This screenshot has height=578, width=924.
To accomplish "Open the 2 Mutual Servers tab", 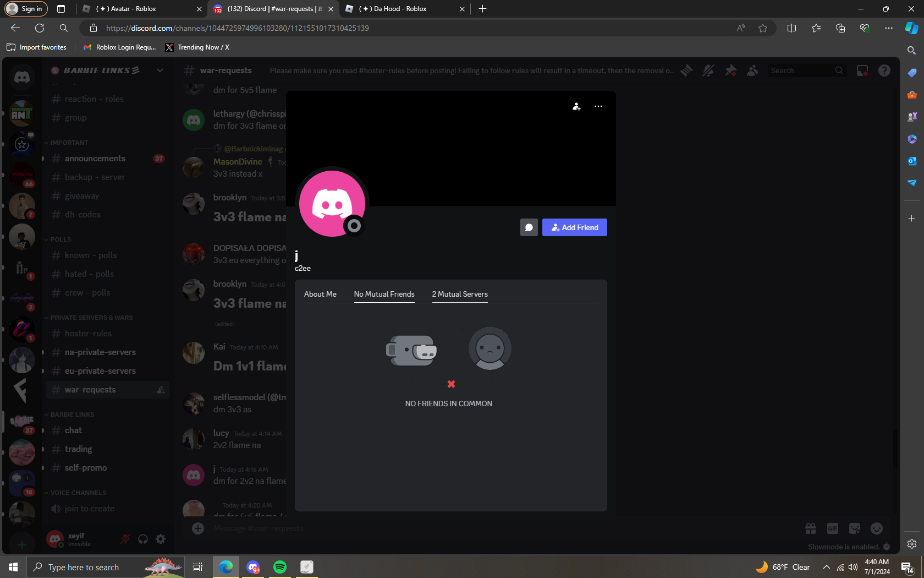I will click(460, 294).
